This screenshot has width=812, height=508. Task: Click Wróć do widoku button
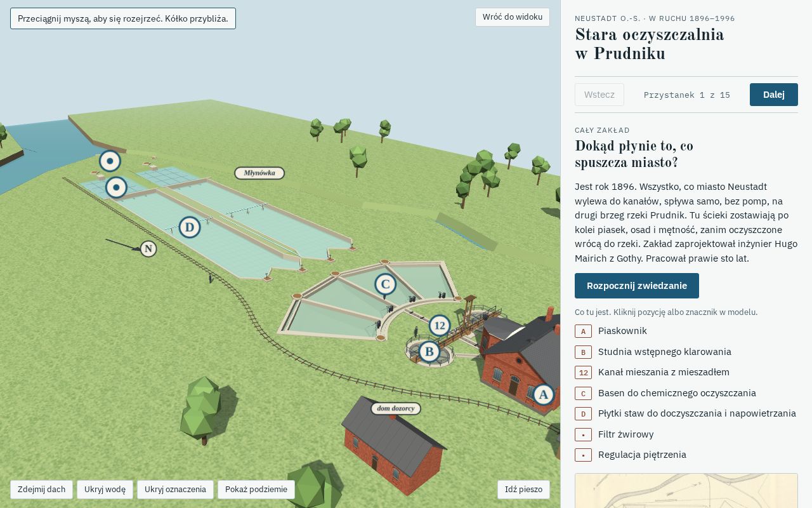[x=513, y=17]
